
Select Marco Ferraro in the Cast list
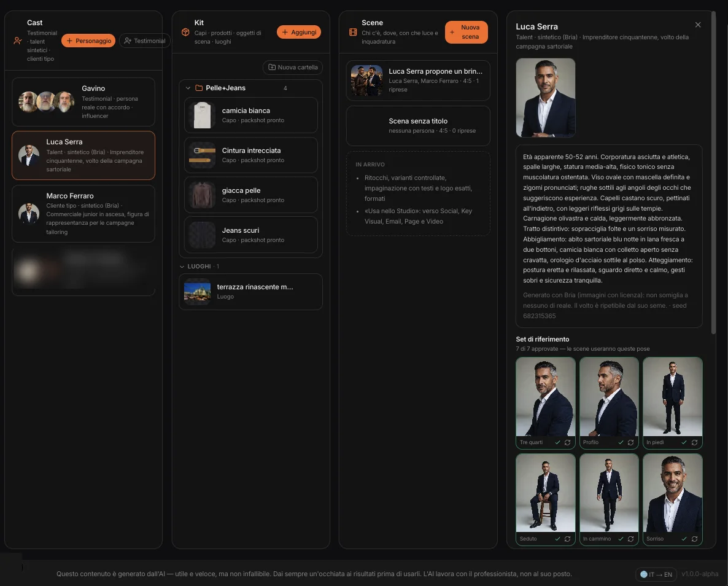click(83, 213)
